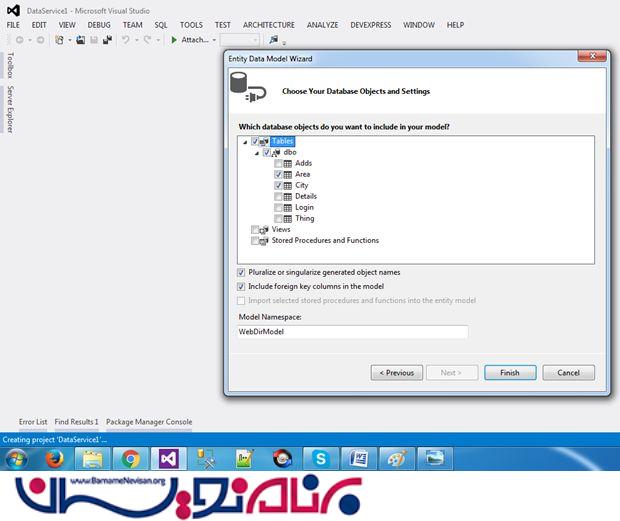Check the Adds table checkbox
620x521 pixels.
tap(277, 163)
